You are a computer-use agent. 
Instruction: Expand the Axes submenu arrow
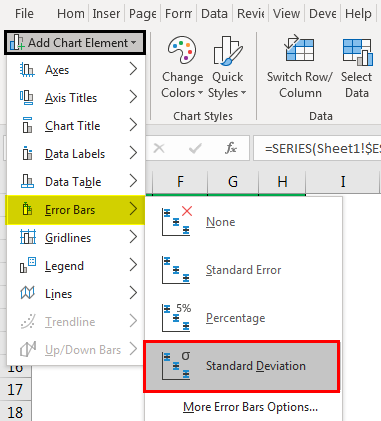tap(133, 69)
